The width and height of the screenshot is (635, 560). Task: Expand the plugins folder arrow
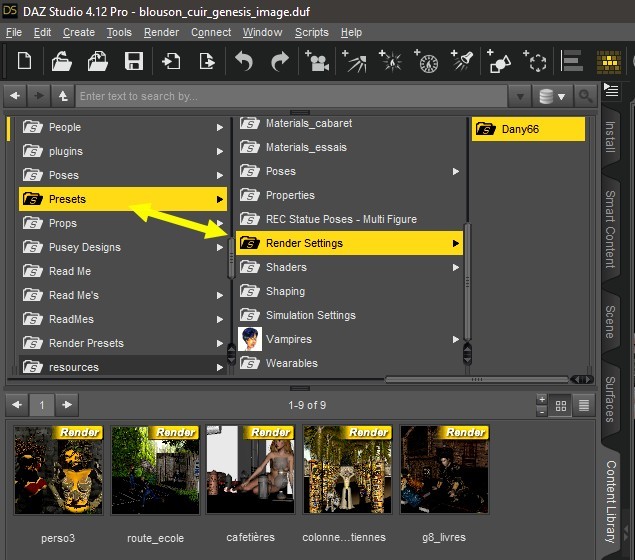tap(220, 151)
